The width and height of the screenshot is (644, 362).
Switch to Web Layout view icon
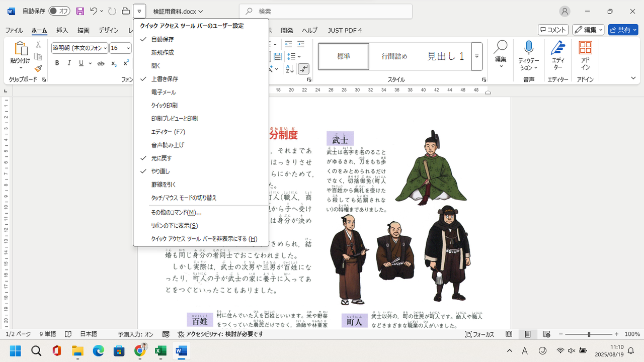(x=546, y=334)
